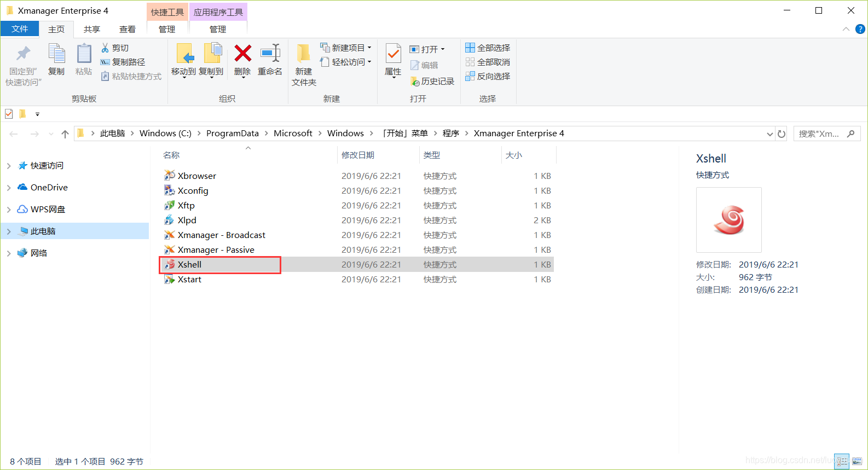Click Copy Path (复制路径)
The image size is (868, 470).
pos(123,62)
